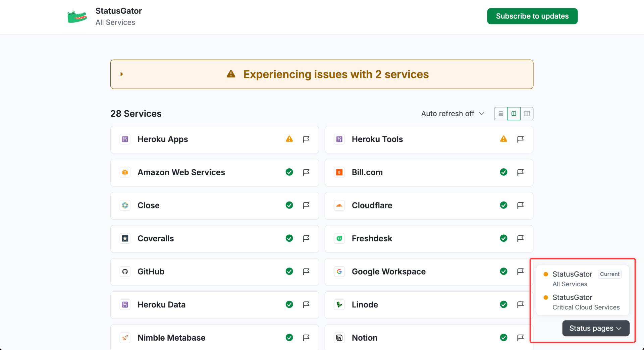644x350 pixels.
Task: Click the flag icon for Heroku Apps
Action: (x=306, y=139)
